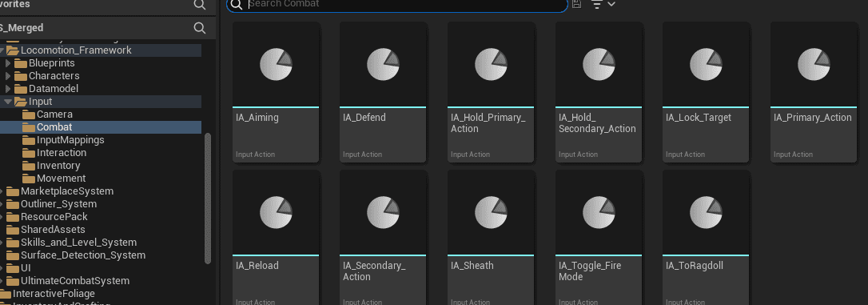
Task: Select the UI folder
Action: tap(101, 268)
